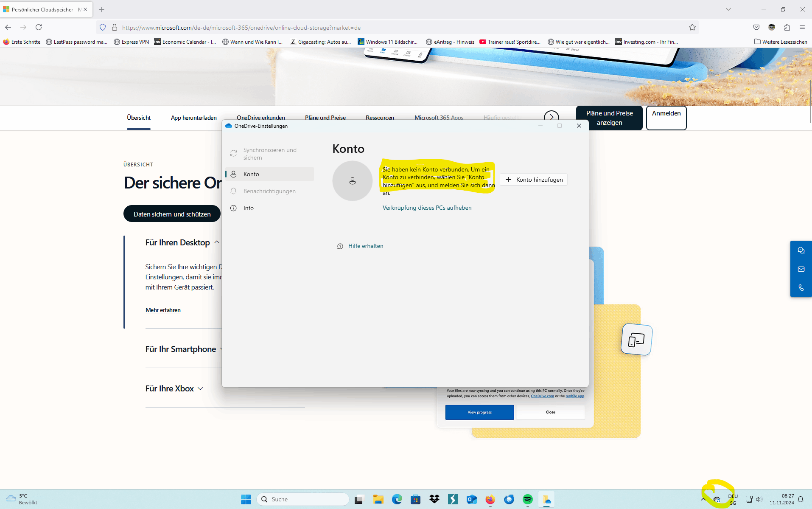Click the account avatar placeholder icon
812x509 pixels.
pyautogui.click(x=352, y=181)
